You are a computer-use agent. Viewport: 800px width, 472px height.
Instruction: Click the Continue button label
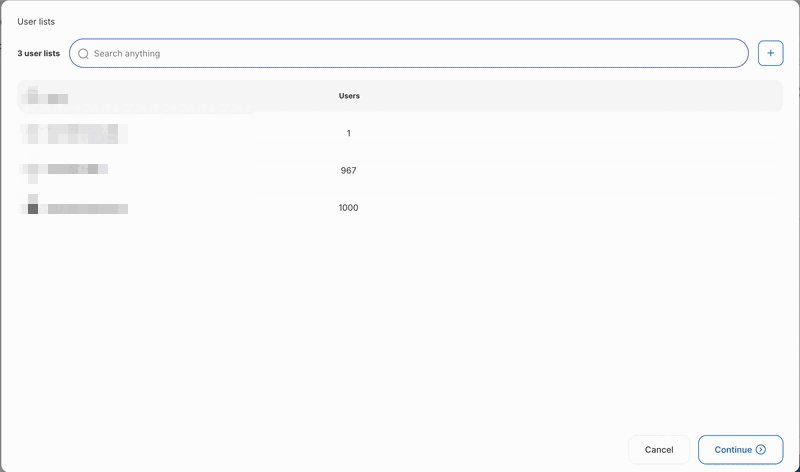coord(732,450)
